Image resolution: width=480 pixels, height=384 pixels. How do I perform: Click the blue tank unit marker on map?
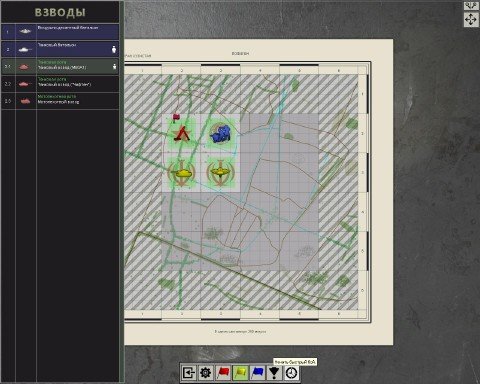(220, 134)
